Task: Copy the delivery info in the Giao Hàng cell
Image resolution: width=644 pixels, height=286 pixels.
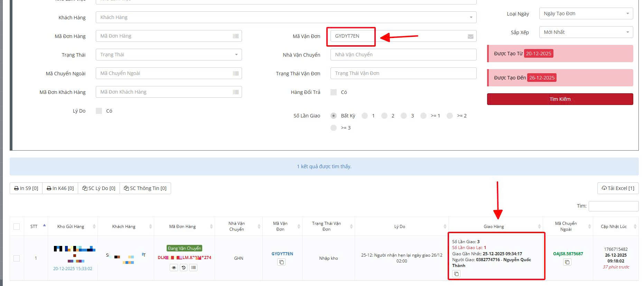Action: (x=456, y=274)
